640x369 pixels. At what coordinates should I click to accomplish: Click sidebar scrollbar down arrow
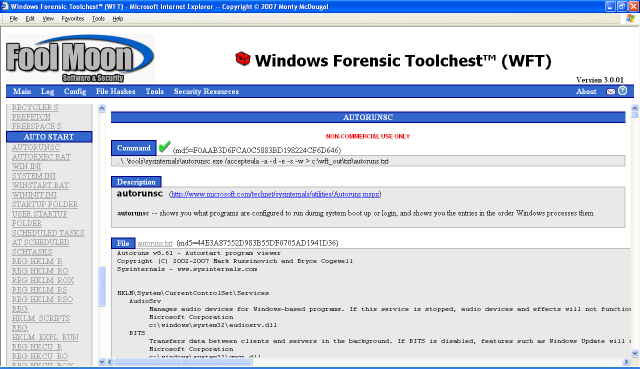102,362
